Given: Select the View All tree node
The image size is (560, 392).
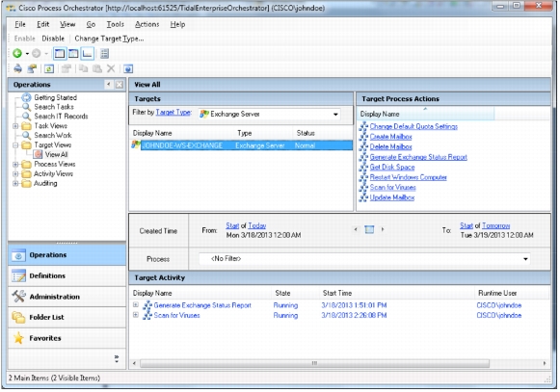Looking at the screenshot, I should [56, 155].
